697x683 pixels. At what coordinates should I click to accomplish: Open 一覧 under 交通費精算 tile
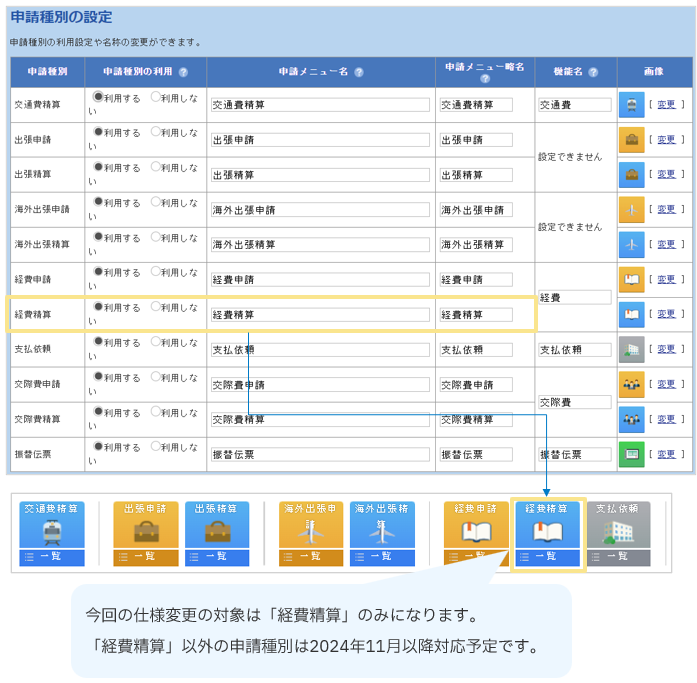tap(51, 557)
